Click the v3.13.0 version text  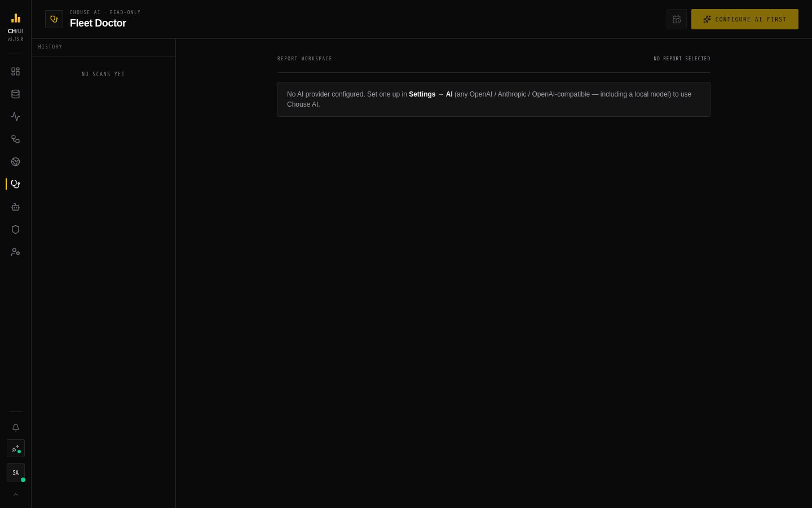pyautogui.click(x=15, y=39)
